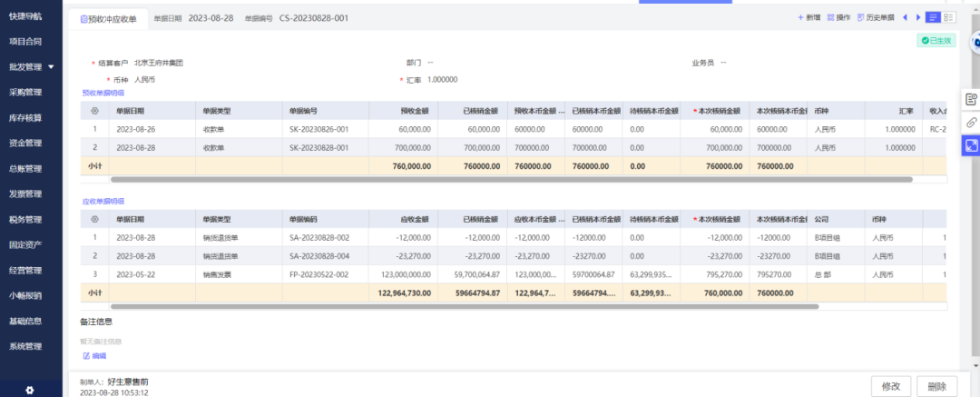Go to previous document with left arrow
This screenshot has width=980, height=397.
click(x=905, y=17)
